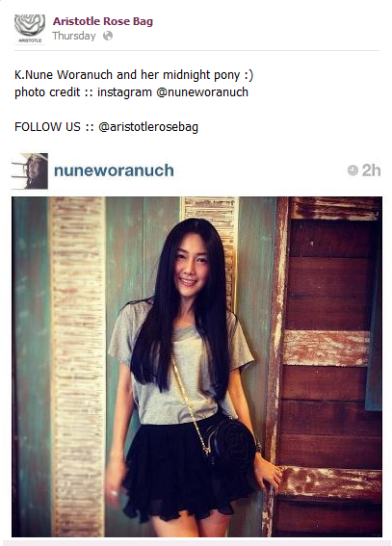Click the ARISTOTLE text under the logo
This screenshot has height=546, width=392.
pos(30,40)
